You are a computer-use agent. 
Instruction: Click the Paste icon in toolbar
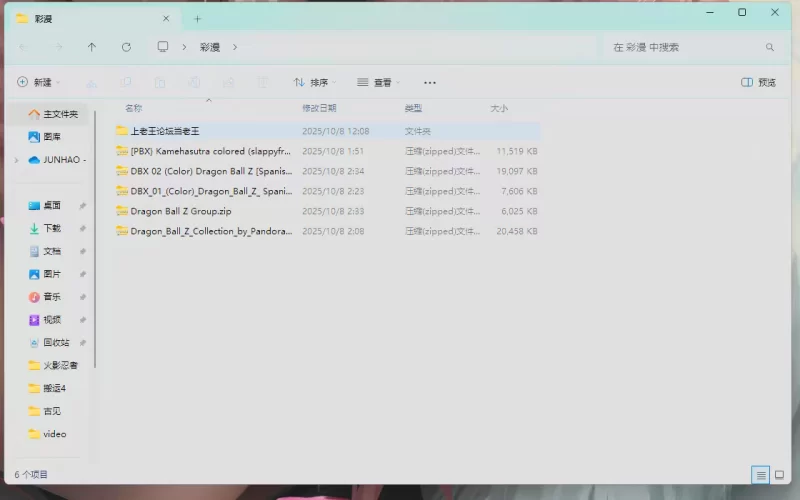(160, 83)
